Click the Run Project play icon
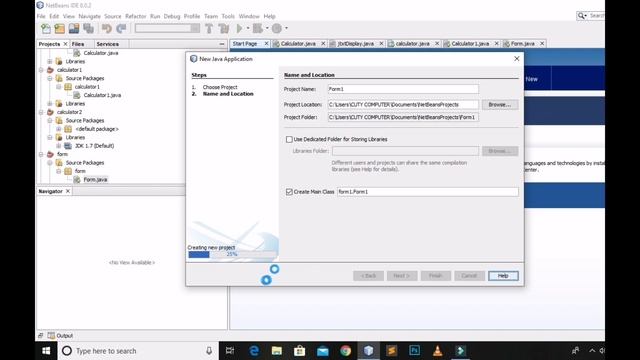640x360 pixels. [240, 29]
